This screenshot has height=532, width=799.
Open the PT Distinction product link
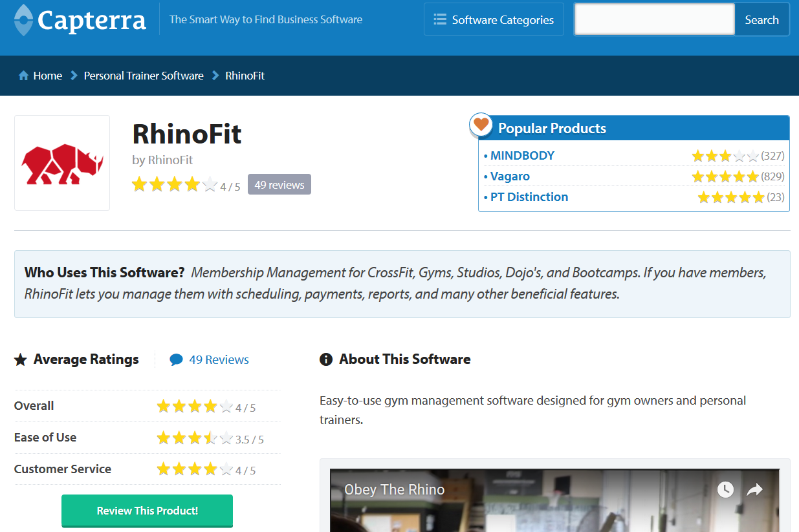coord(529,197)
